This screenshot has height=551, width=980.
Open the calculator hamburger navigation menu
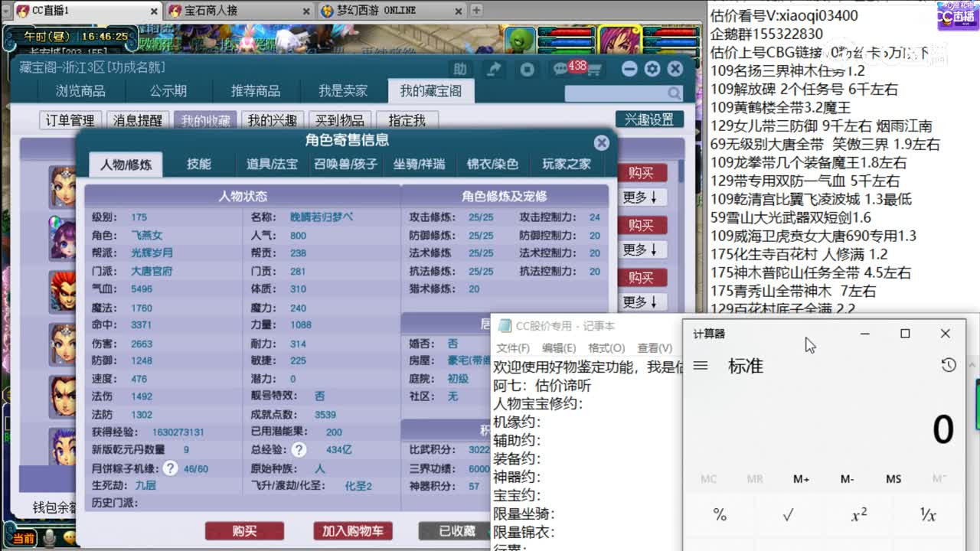(701, 366)
